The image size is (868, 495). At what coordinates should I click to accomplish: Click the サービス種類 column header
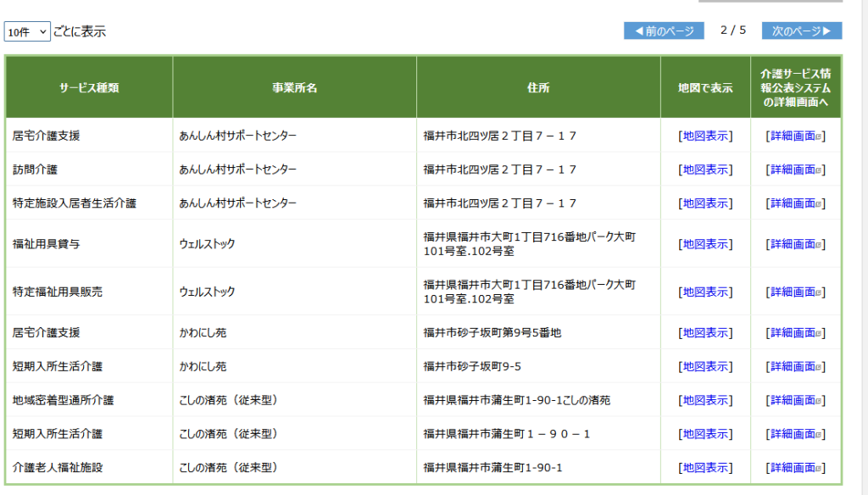pyautogui.click(x=89, y=87)
